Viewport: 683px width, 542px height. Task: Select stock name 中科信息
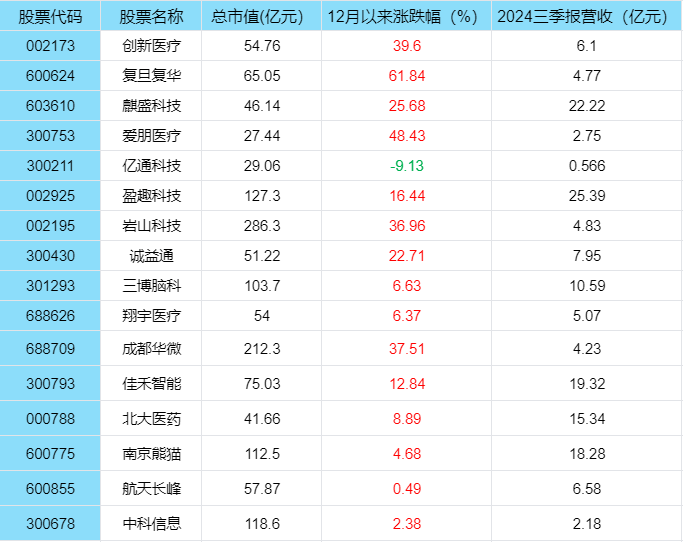coord(151,524)
